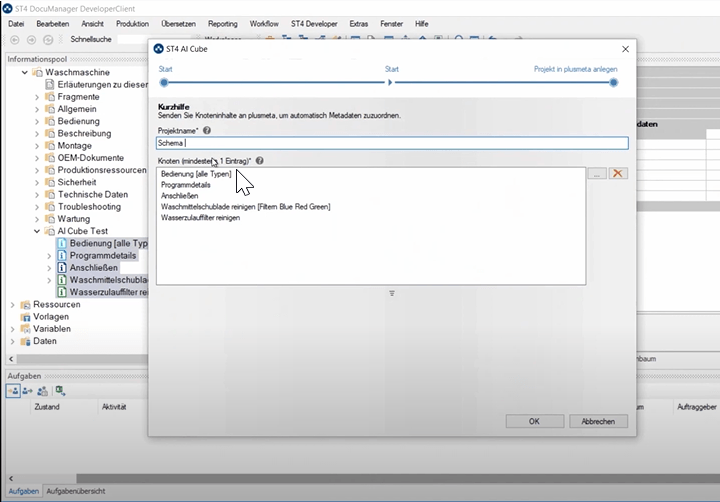Click the Fragmente folder icon

(x=50, y=96)
